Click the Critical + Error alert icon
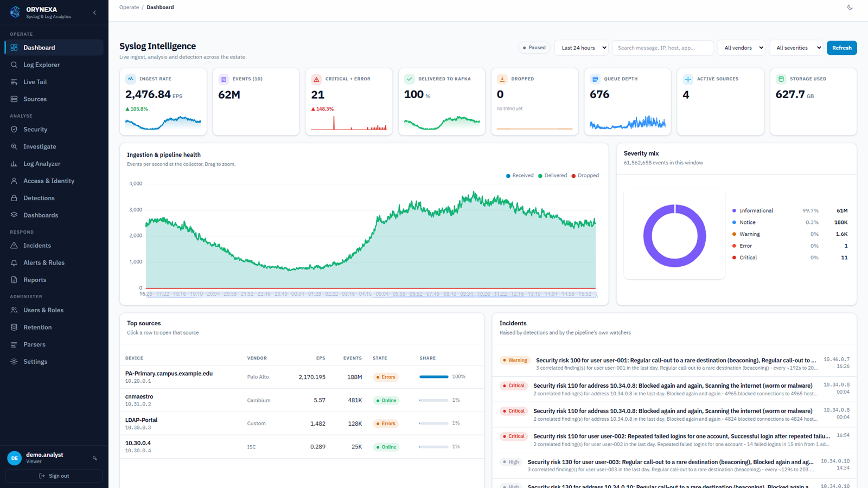The height and width of the screenshot is (488, 868). (316, 79)
